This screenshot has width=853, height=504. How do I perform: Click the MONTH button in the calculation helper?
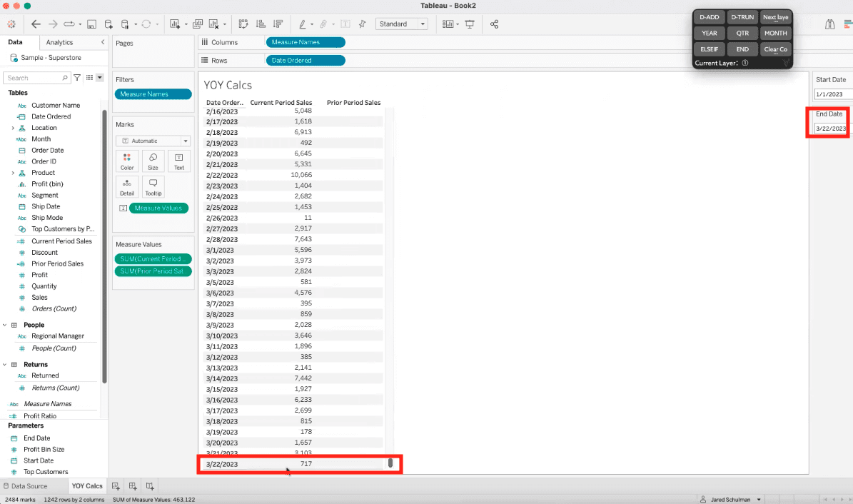tap(775, 33)
